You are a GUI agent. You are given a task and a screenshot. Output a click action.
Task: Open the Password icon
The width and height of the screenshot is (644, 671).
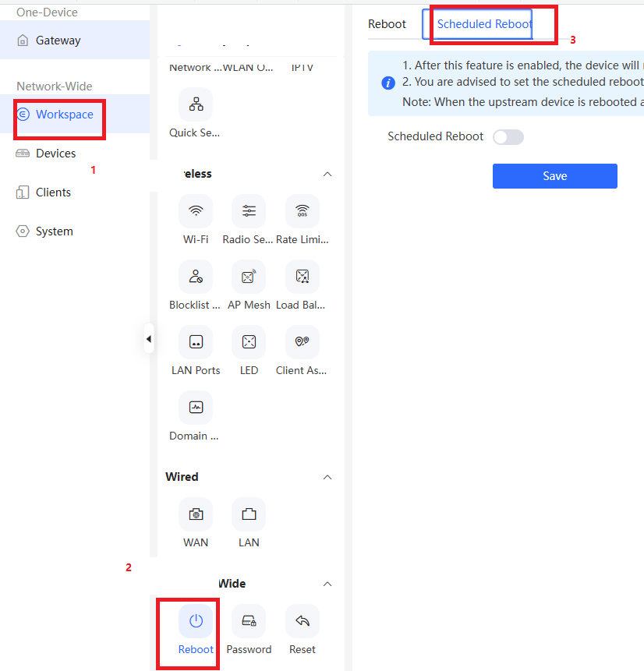249,621
